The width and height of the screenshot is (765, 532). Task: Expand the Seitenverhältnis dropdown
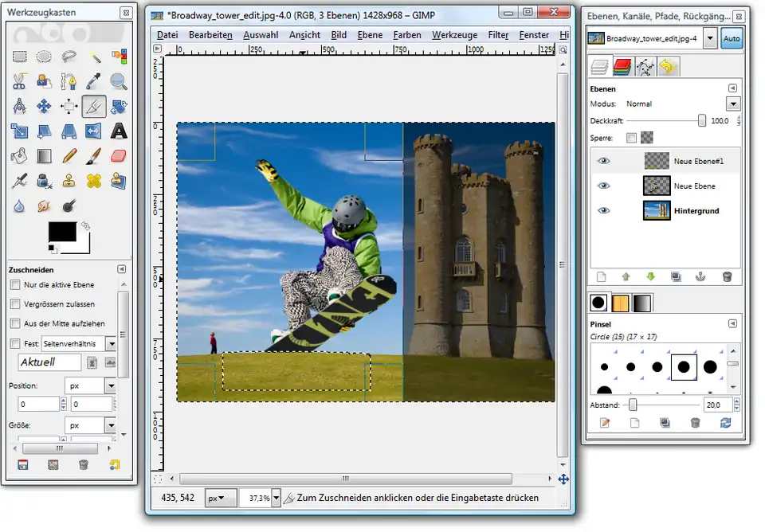[111, 343]
